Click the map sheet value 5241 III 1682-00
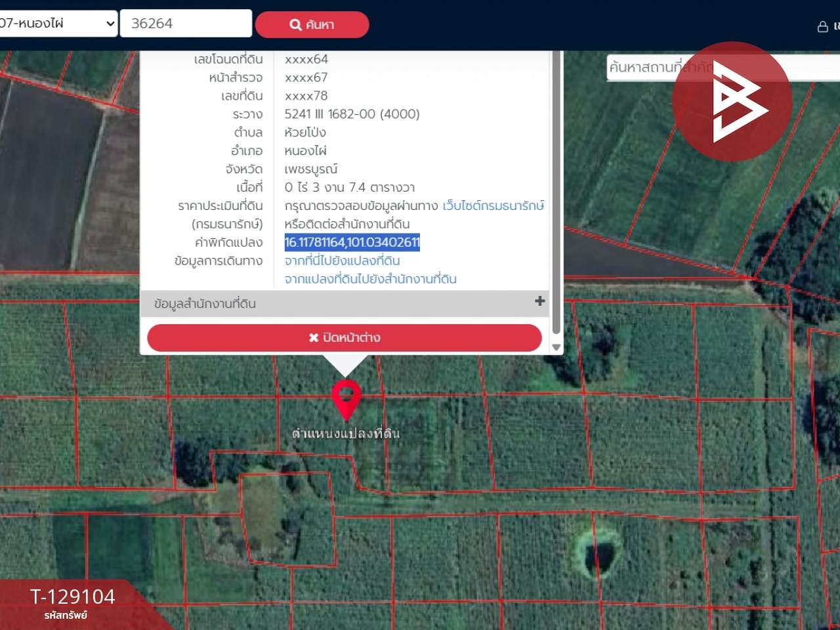Screen dimensions: 840x630 [352, 114]
